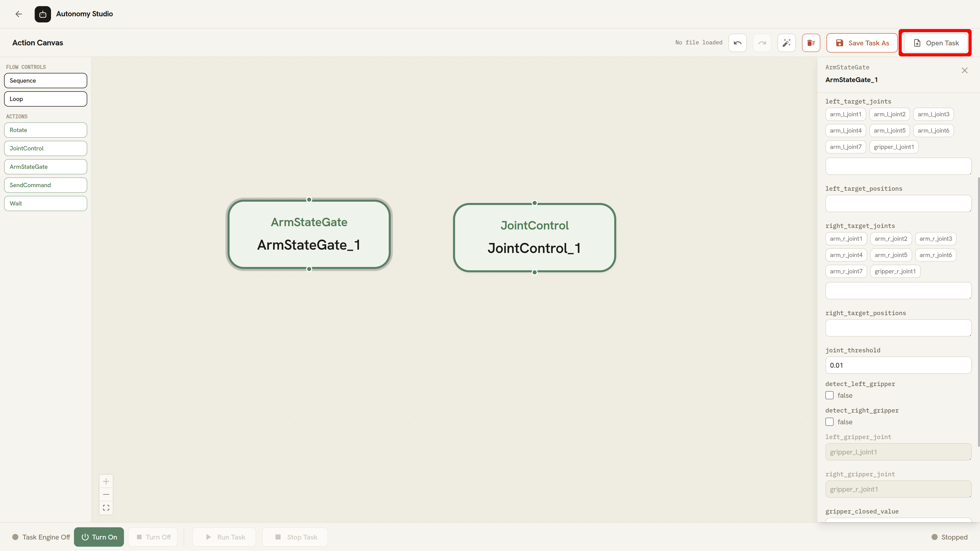Click the red trash clear-canvas icon
Viewport: 980px width, 551px height.
(811, 43)
